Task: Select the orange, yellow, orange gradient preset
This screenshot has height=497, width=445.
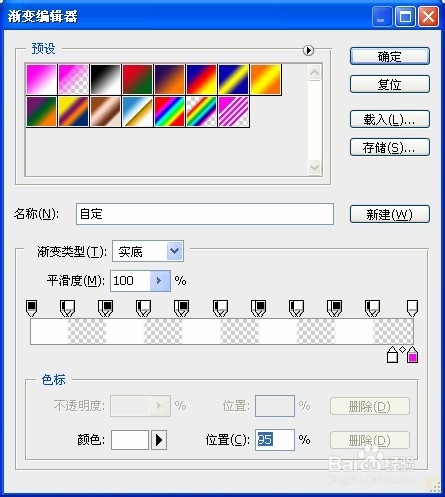Action: (x=266, y=80)
